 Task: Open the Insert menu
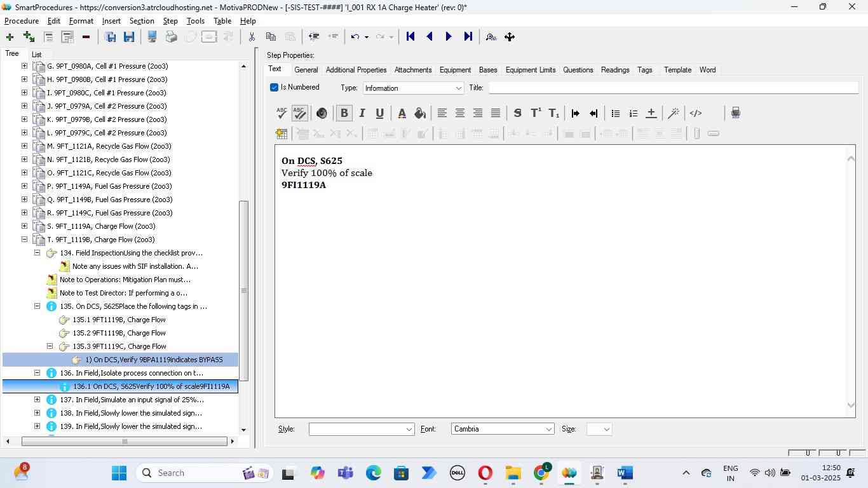111,21
